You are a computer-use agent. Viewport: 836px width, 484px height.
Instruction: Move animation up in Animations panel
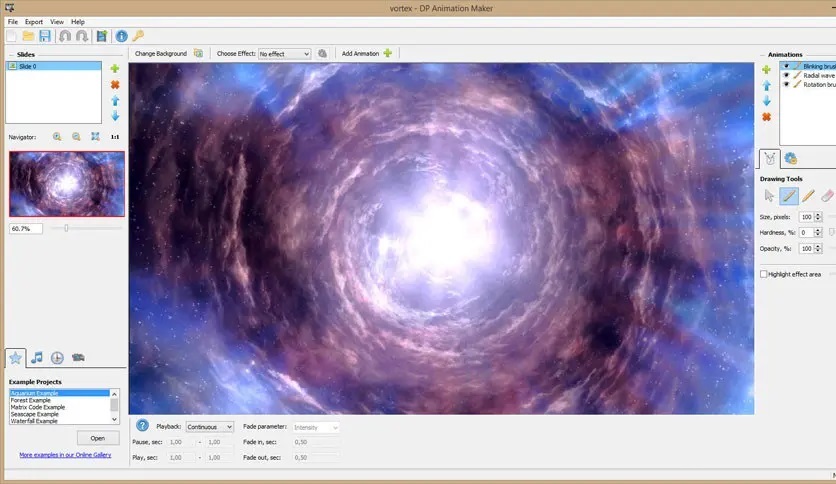coord(766,85)
